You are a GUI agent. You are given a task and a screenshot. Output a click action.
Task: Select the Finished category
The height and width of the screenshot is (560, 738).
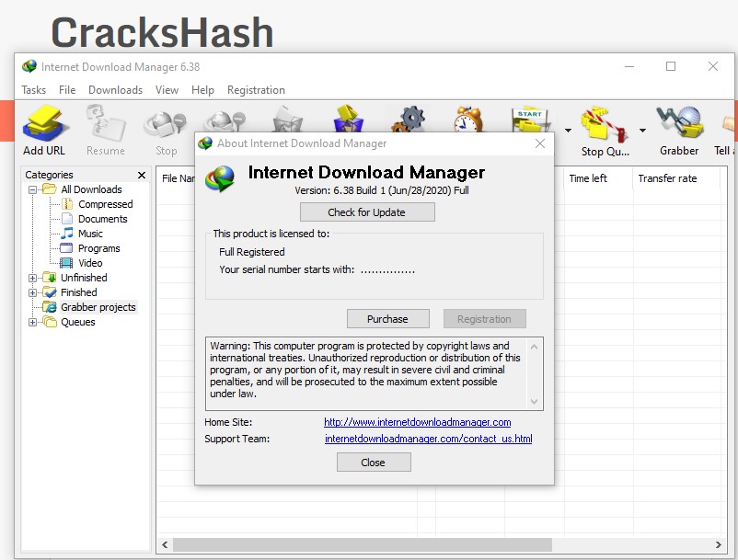[x=78, y=292]
